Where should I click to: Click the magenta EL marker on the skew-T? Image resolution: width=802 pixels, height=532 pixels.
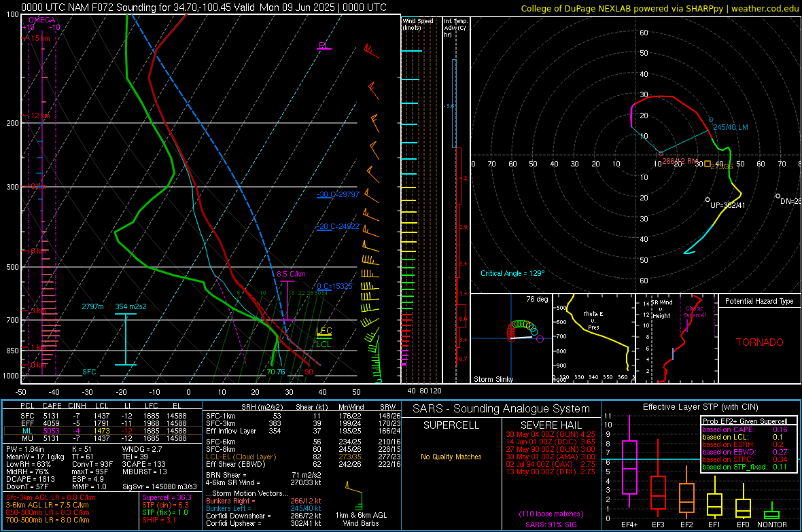[x=324, y=46]
